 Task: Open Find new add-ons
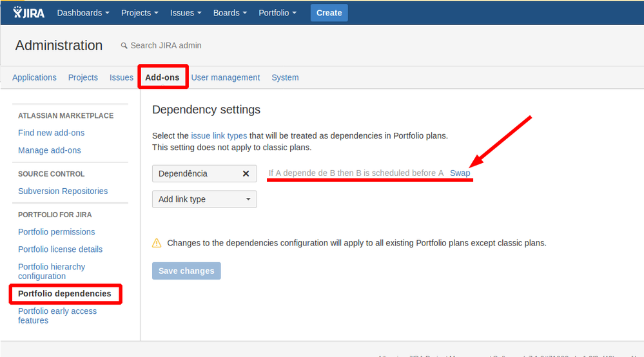(52, 133)
